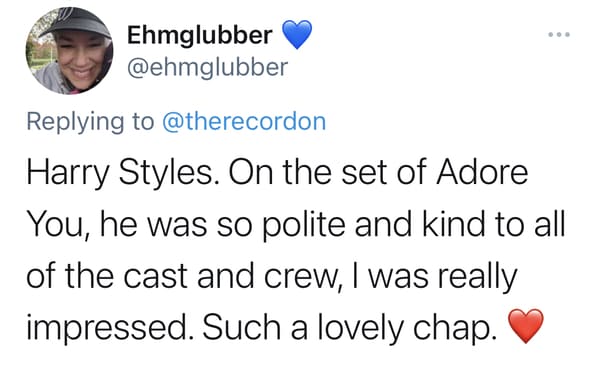Click the word 'impressed' in tweet
The width and height of the screenshot is (599, 375).
(108, 328)
